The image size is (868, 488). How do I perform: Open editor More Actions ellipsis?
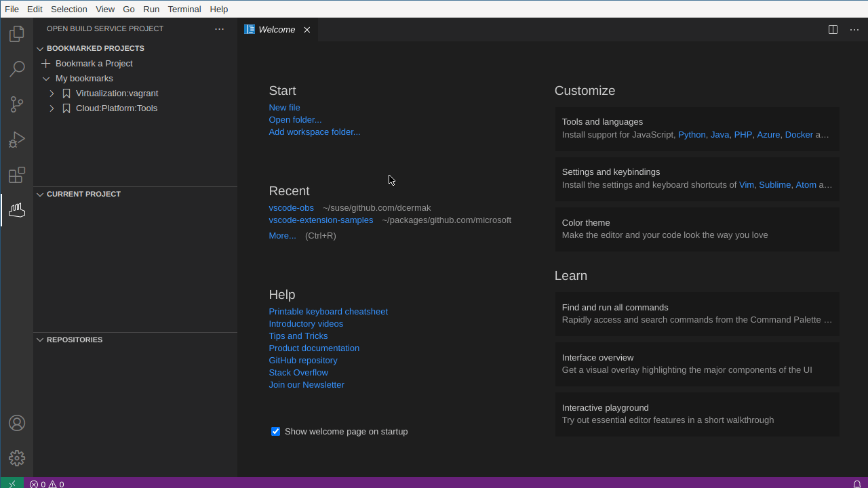854,30
